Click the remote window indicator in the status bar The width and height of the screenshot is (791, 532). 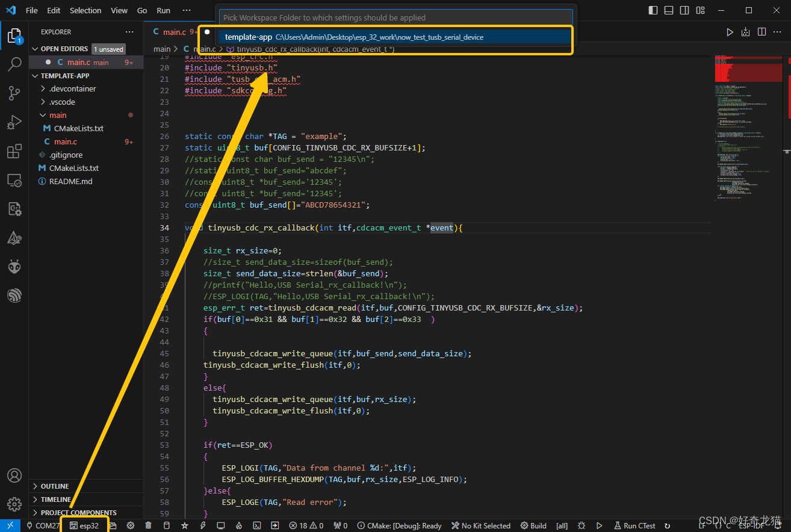(10, 525)
